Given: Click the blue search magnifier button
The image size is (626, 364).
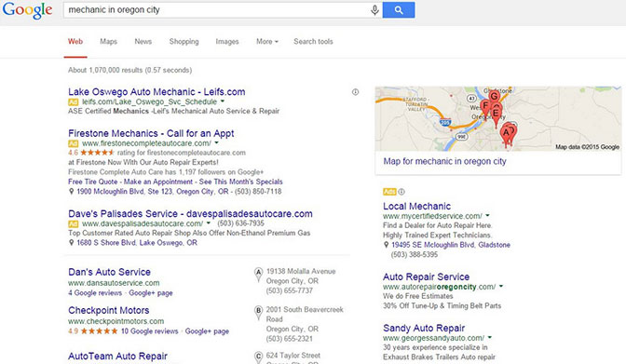Looking at the screenshot, I should coord(399,10).
